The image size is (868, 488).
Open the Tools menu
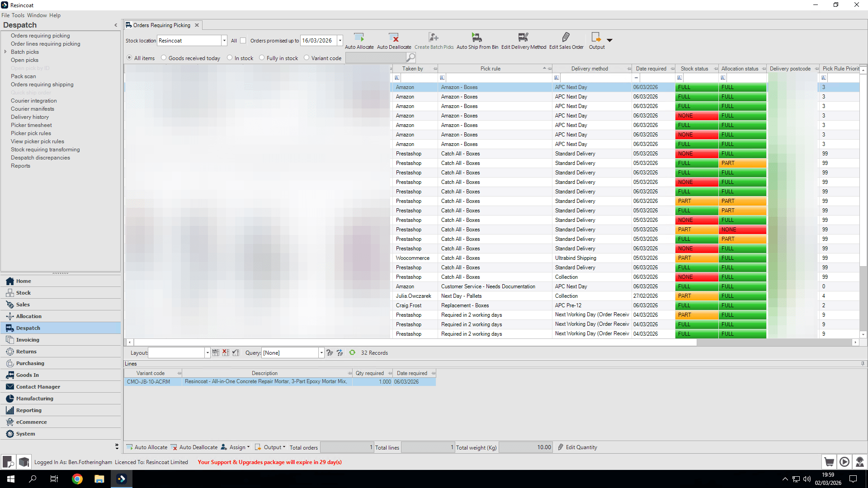coord(18,15)
